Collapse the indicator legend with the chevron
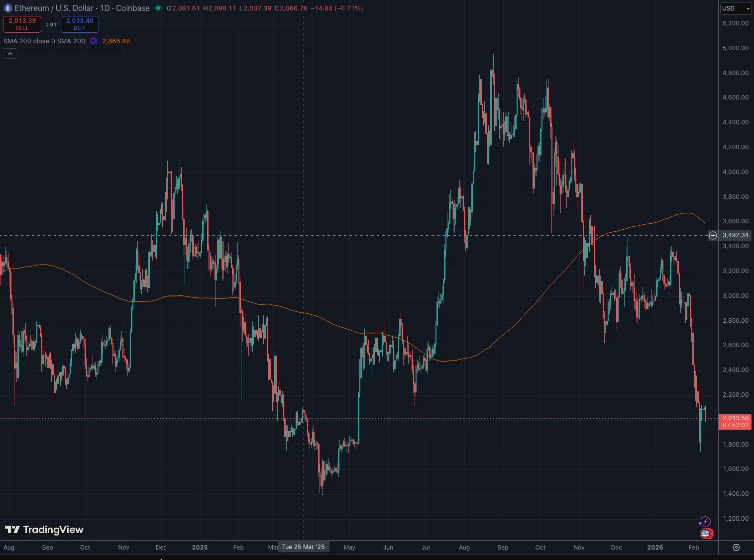Image resolution: width=754 pixels, height=560 pixels. (10, 53)
